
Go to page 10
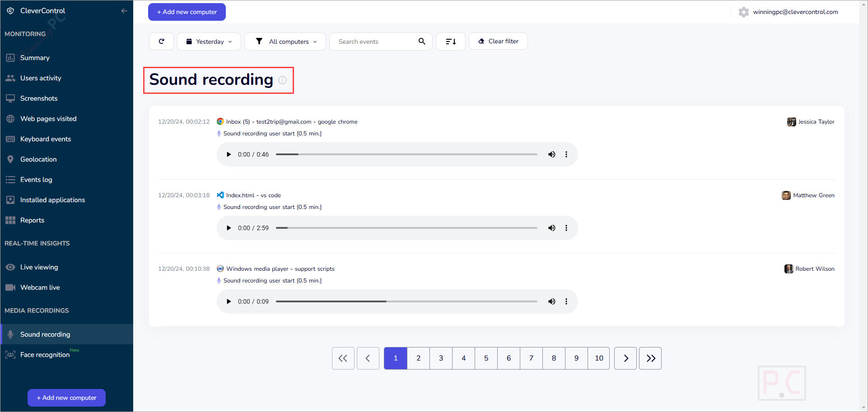599,358
